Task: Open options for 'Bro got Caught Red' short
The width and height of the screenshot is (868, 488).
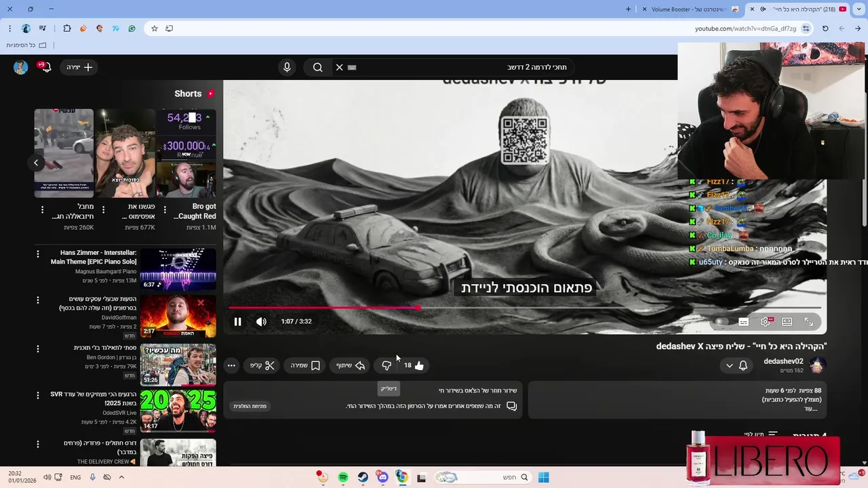Action: pos(164,210)
